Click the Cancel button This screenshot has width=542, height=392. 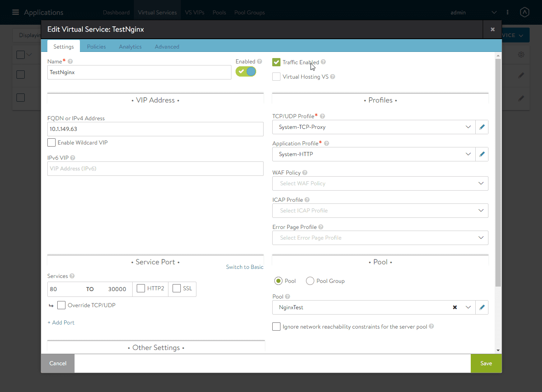click(58, 363)
